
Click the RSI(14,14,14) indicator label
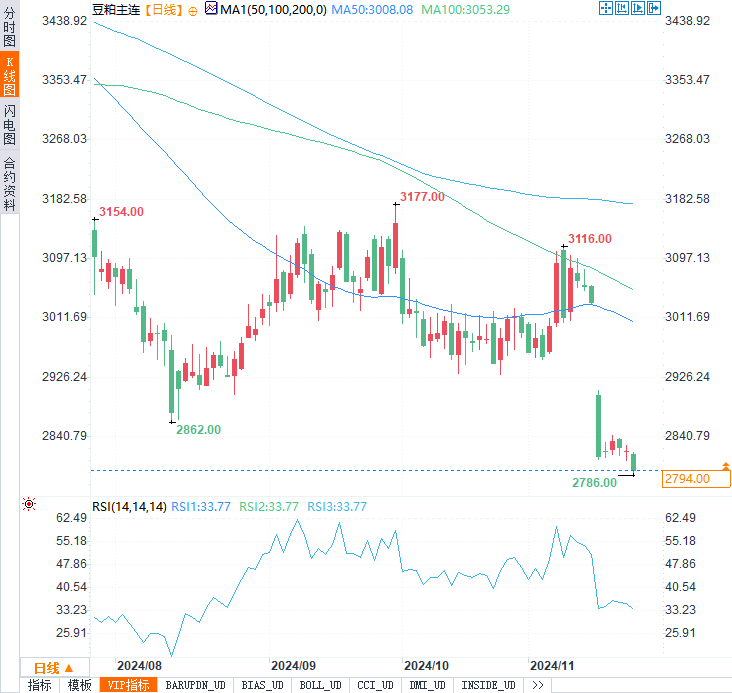coord(129,507)
